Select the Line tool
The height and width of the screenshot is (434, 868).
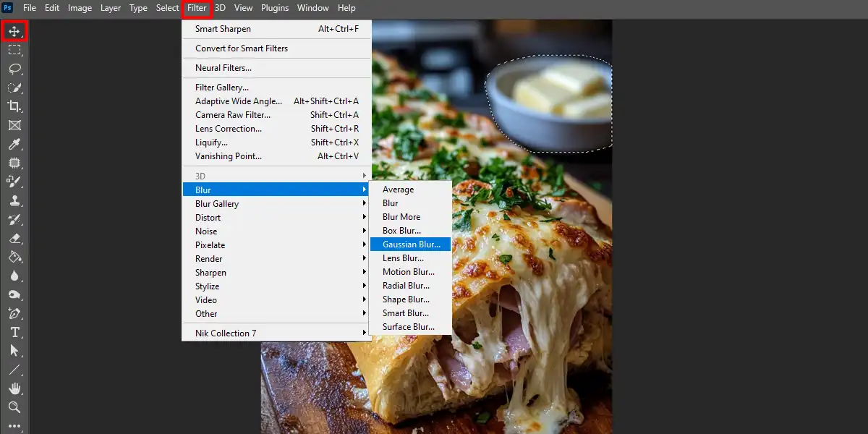click(x=14, y=370)
